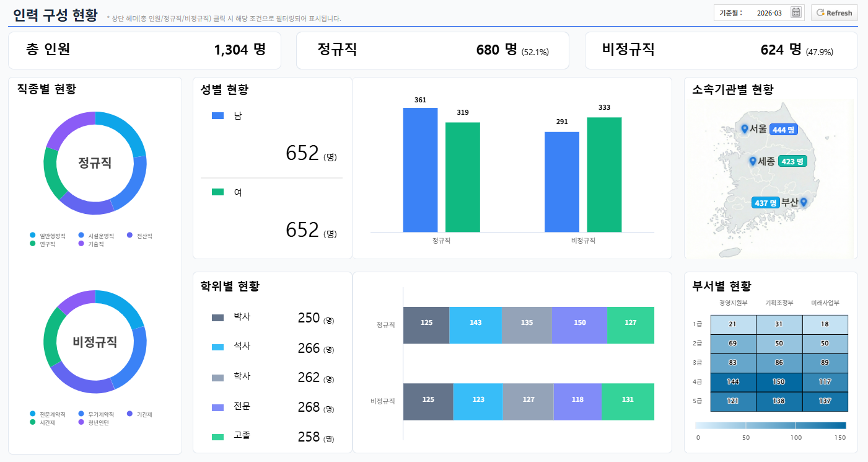Filter by the 총 인원 header card
This screenshot has height=462, width=868.
(x=144, y=50)
